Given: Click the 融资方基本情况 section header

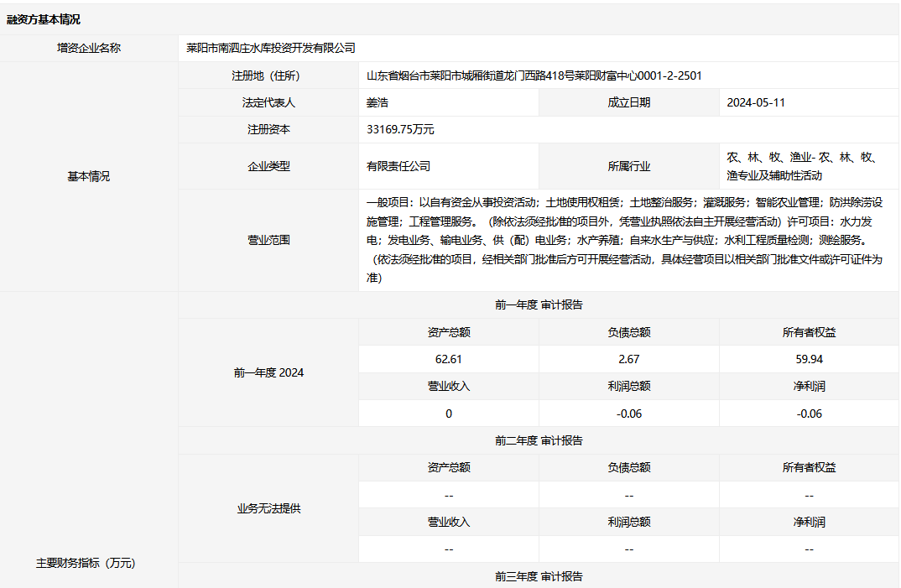Looking at the screenshot, I should coord(44,19).
